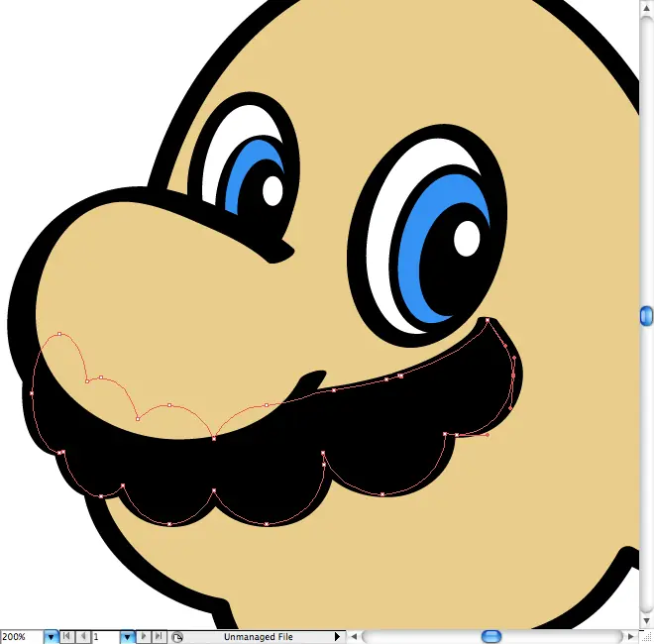The height and width of the screenshot is (644, 654).
Task: Click the vertical scrollbar down arrow
Action: tap(646, 621)
